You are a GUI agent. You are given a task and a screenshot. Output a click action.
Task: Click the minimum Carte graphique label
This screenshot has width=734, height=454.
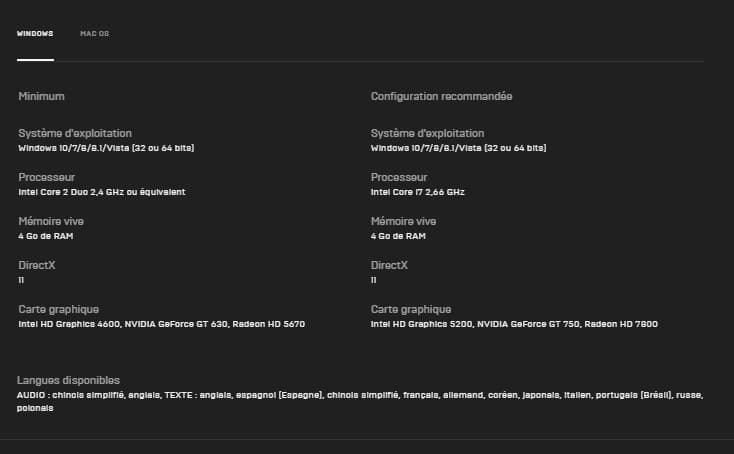[59, 309]
